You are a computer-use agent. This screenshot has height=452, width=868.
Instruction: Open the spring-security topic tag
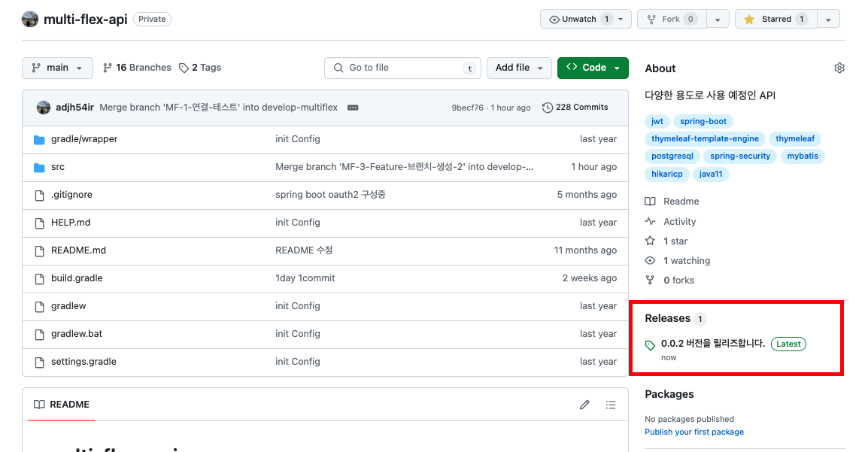(740, 156)
